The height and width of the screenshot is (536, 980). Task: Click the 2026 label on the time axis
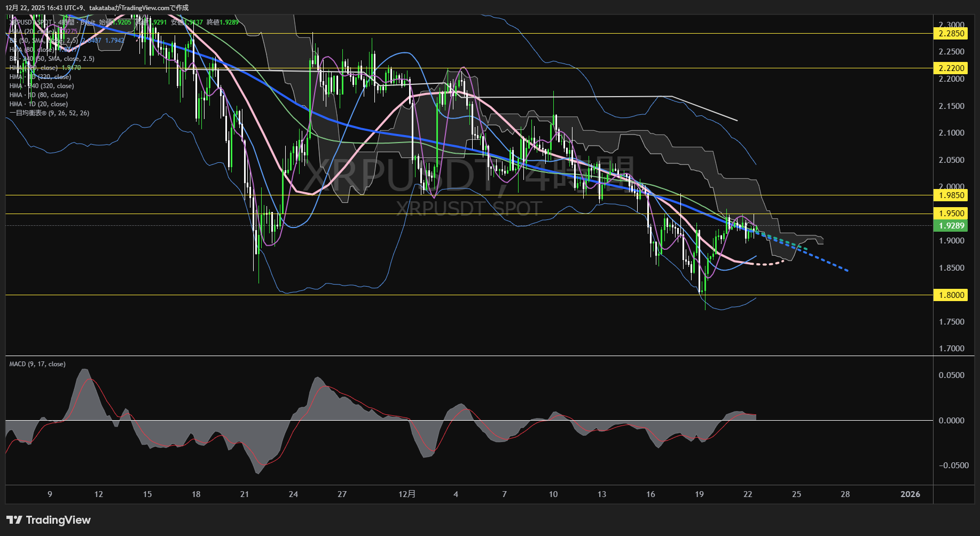910,494
